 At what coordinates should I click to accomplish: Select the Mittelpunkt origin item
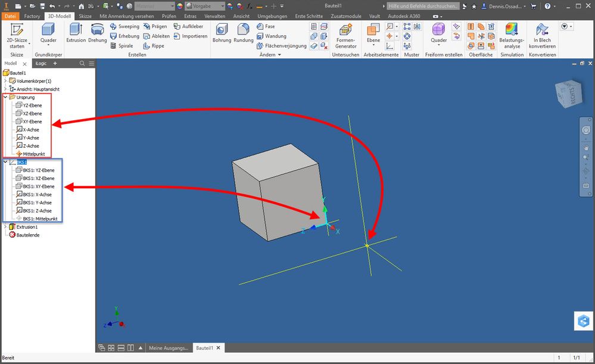click(x=30, y=154)
